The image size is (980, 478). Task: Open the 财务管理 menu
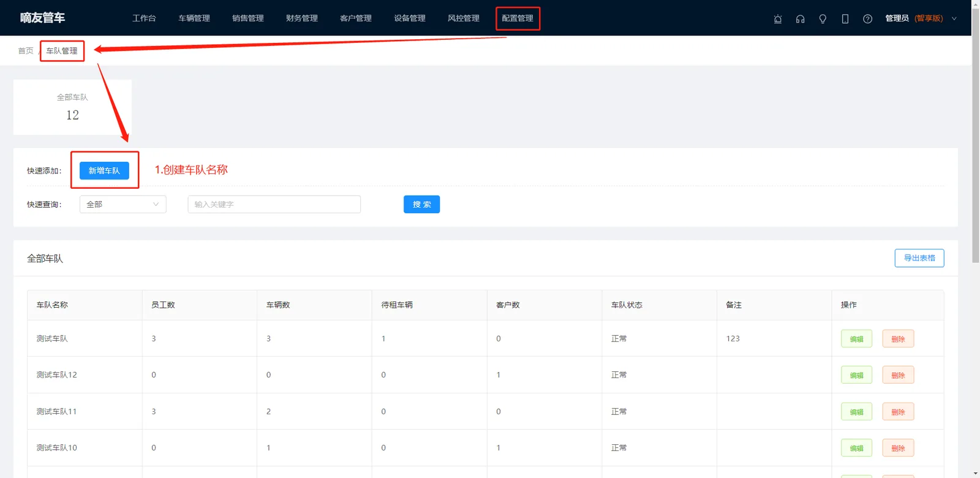point(302,18)
